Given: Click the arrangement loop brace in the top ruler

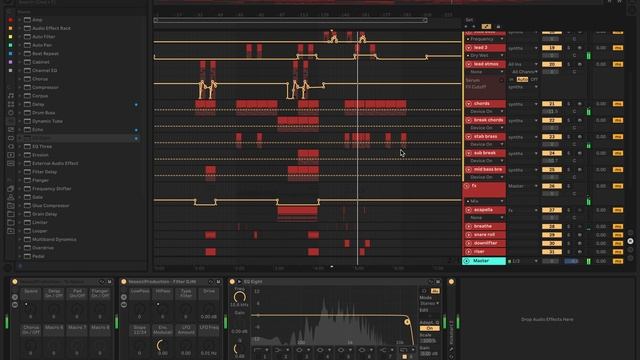Looking at the screenshot, I should [x=290, y=20].
